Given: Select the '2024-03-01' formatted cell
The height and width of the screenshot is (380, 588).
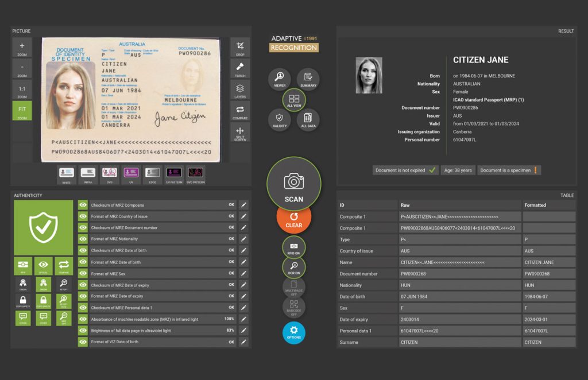Looking at the screenshot, I should 548,319.
